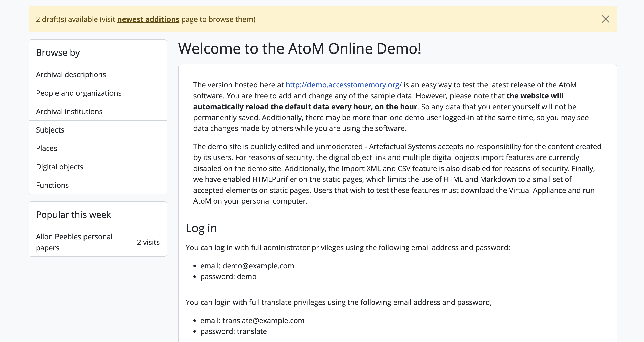Click the translate@example.com email text
The height and width of the screenshot is (342, 644).
point(263,321)
